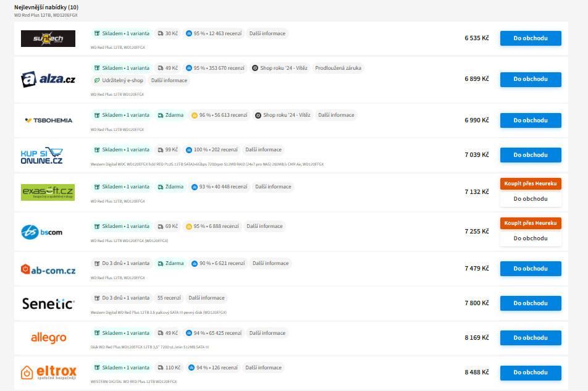Click ab-com.cz's Zdarma delivery badge

coord(170,264)
